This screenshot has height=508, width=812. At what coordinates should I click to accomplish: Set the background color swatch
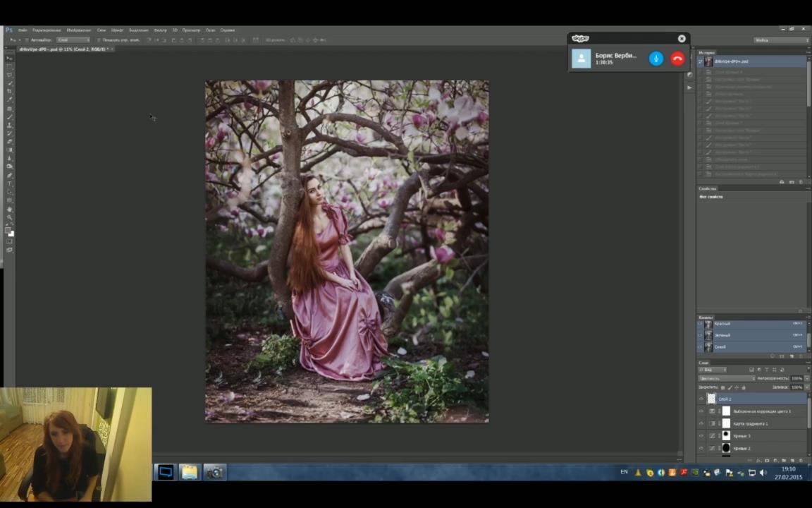[12, 234]
